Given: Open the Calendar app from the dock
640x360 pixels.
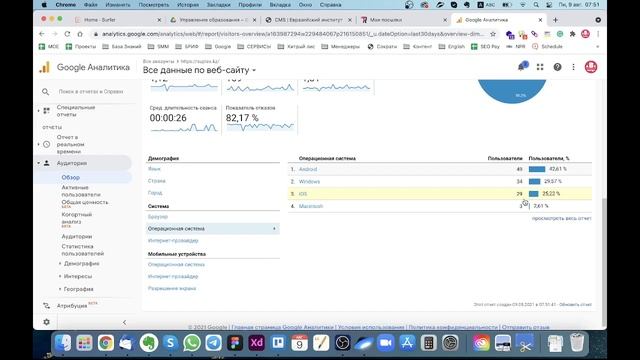Looking at the screenshot, I should pos(300,342).
